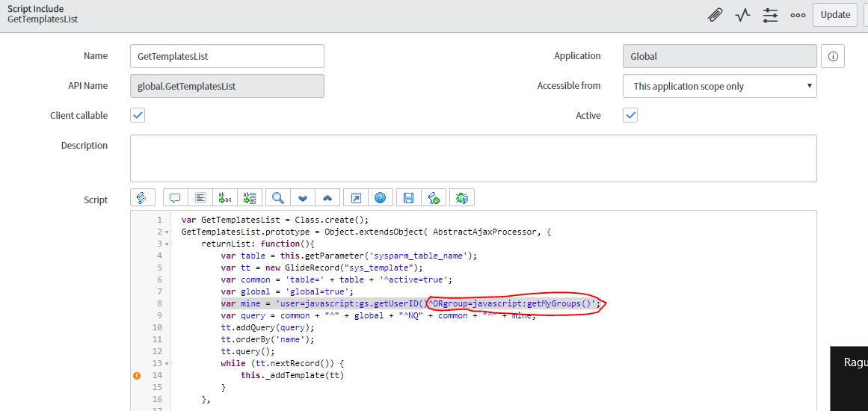Uncheck the Client callable checkbox

pyautogui.click(x=138, y=116)
